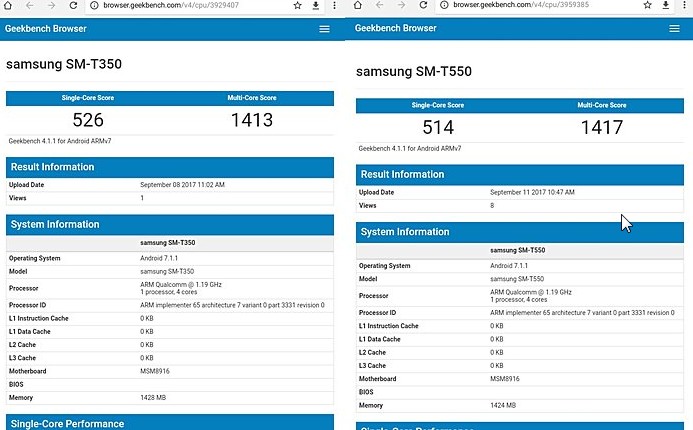Image resolution: width=693 pixels, height=430 pixels.
Task: Click the samsung SM-T350 heading
Action: point(64,64)
